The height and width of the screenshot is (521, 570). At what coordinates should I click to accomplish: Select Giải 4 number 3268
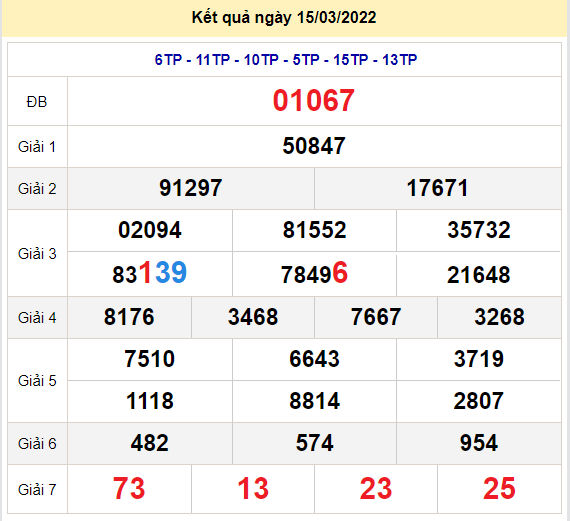point(499,317)
